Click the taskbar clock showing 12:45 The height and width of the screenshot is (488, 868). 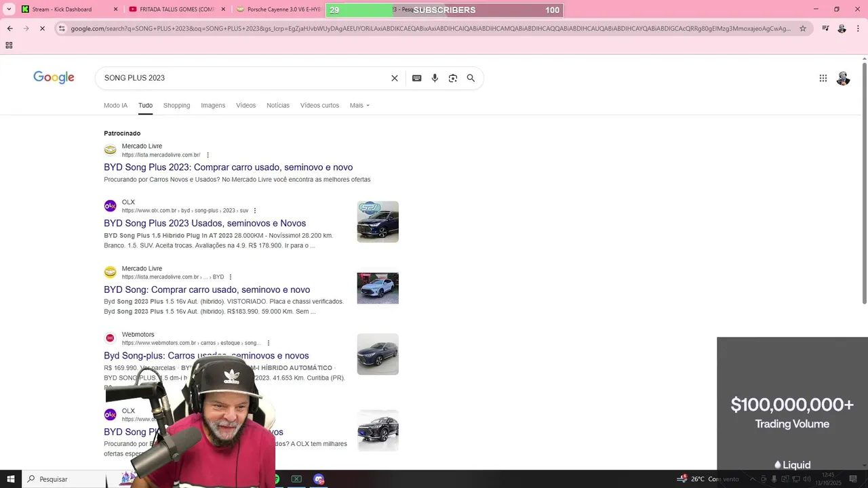coord(828,479)
